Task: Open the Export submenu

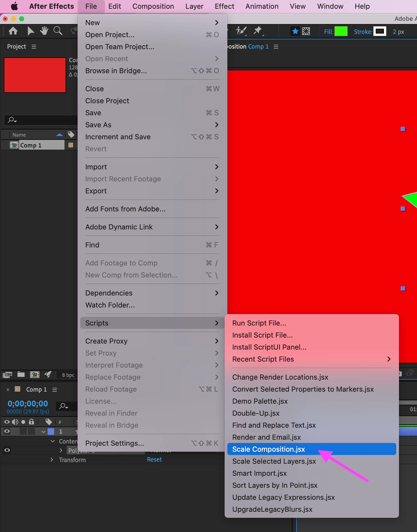Action: (x=152, y=191)
